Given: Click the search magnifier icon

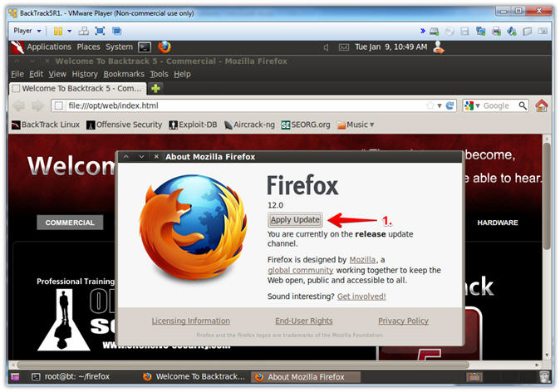Looking at the screenshot, I should coord(523,105).
